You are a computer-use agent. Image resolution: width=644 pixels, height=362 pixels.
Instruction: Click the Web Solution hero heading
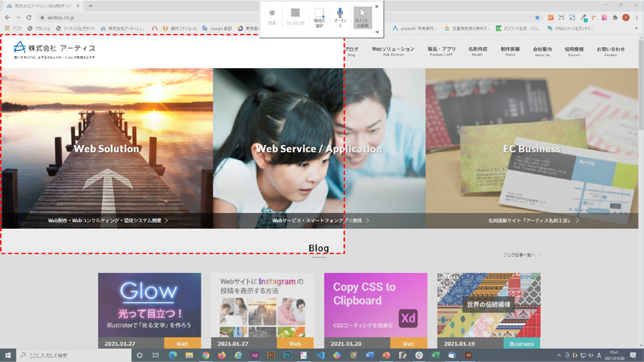tap(106, 149)
